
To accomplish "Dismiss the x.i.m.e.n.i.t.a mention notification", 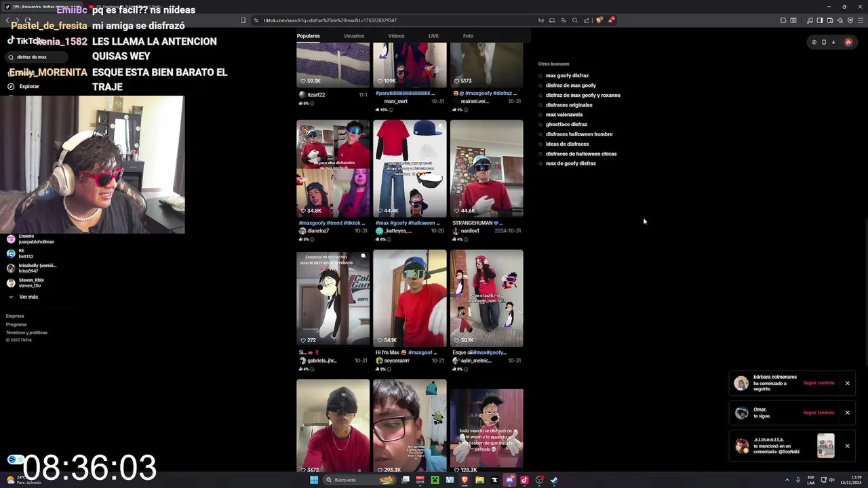I will pos(847,445).
